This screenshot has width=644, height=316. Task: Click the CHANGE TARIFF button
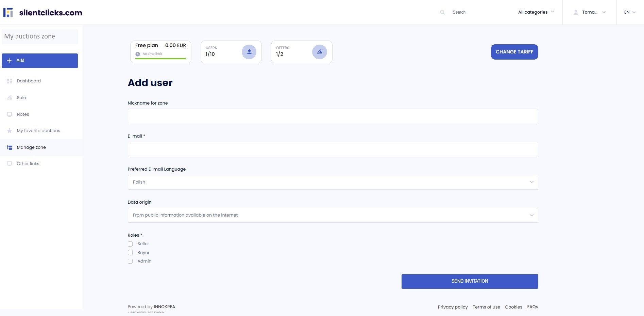(x=514, y=52)
